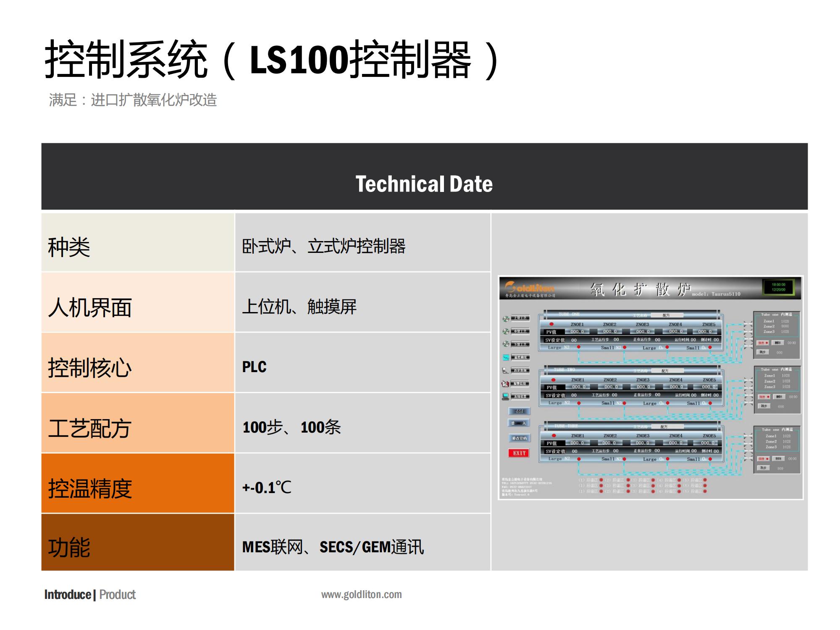Click the 修改密码 change password button
This screenshot has height=630, width=840.
pos(520,438)
